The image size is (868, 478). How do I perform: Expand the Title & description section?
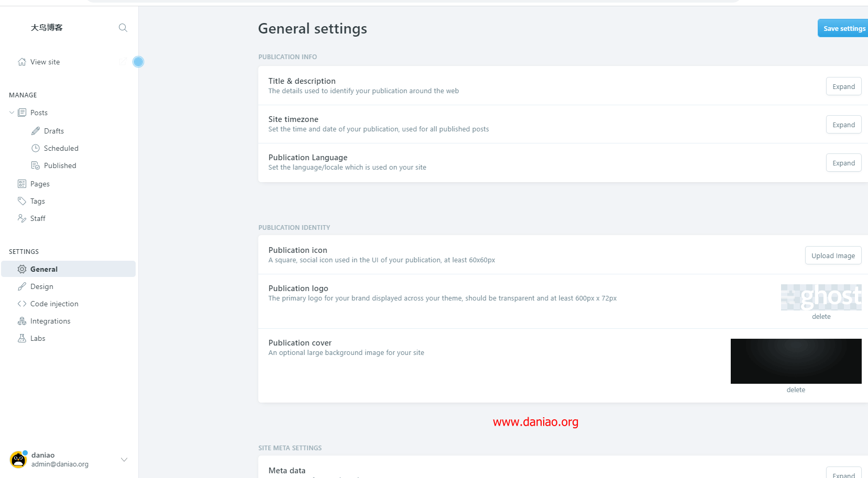click(x=843, y=86)
